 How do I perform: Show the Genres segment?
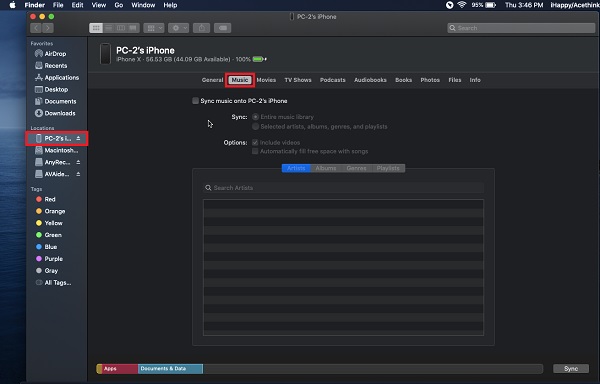point(356,168)
